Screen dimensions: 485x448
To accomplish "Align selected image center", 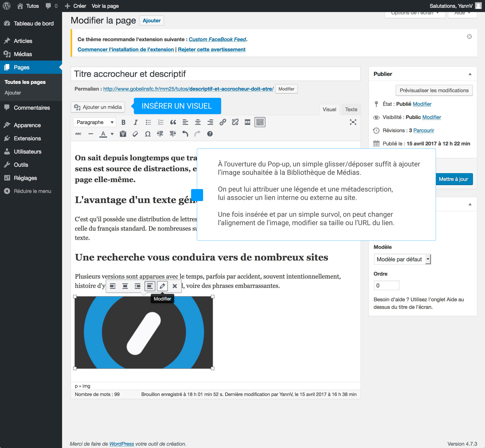I will [x=125, y=286].
